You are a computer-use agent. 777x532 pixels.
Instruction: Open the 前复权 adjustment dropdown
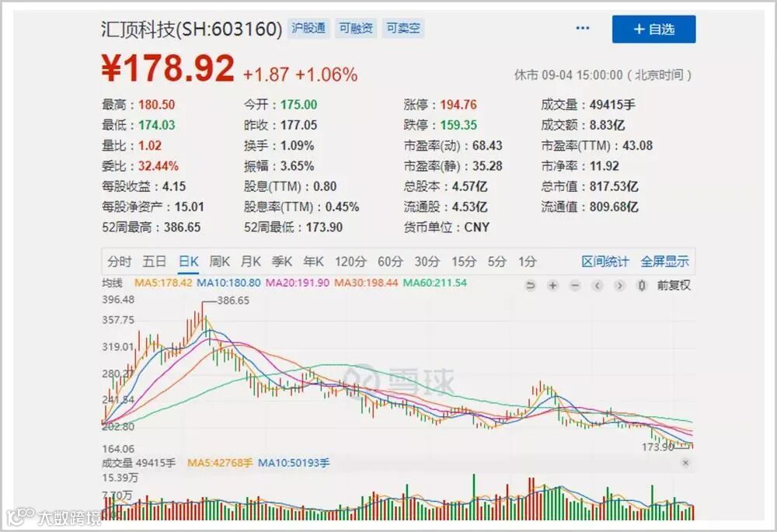point(674,285)
